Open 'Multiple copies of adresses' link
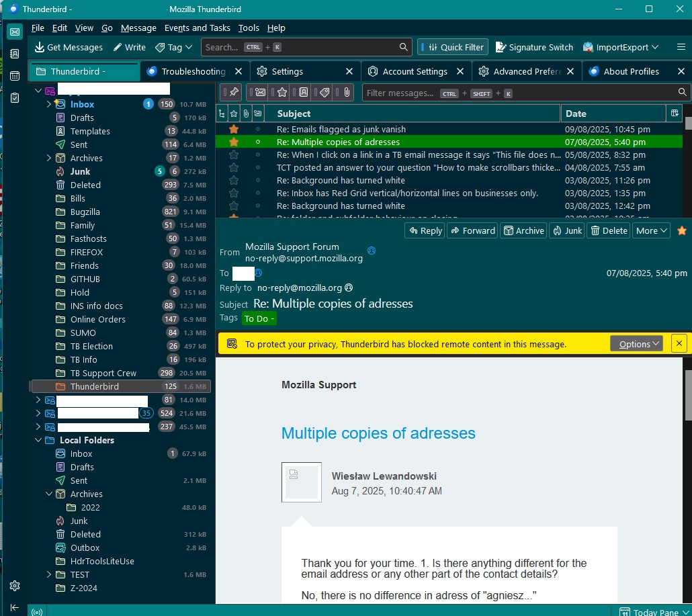 pos(378,433)
